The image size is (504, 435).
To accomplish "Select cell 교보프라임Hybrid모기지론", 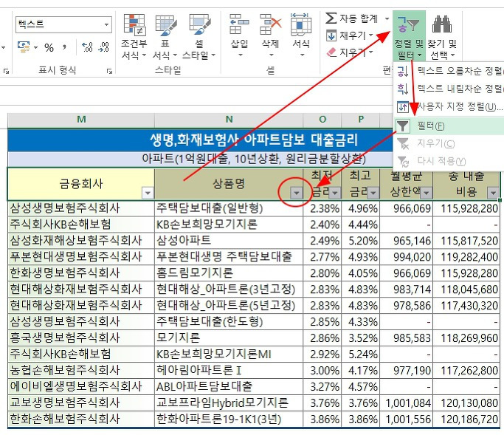I will coord(229,403).
